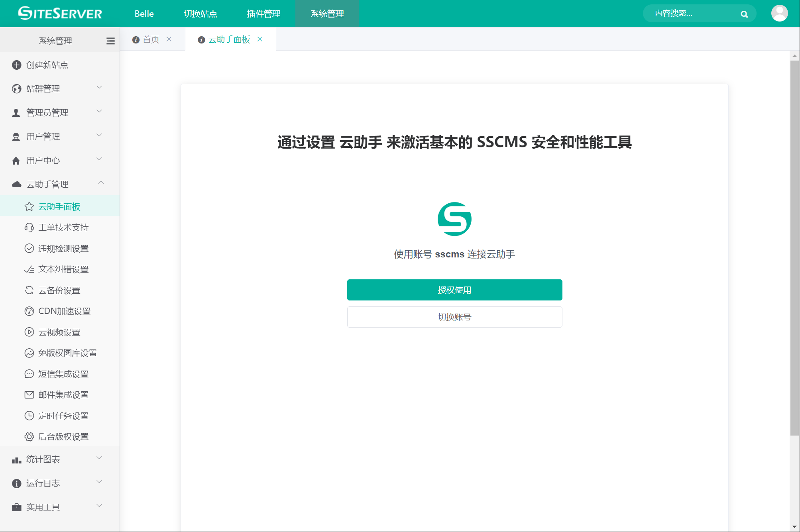Open the user avatar menu
The width and height of the screenshot is (800, 532).
pos(779,14)
